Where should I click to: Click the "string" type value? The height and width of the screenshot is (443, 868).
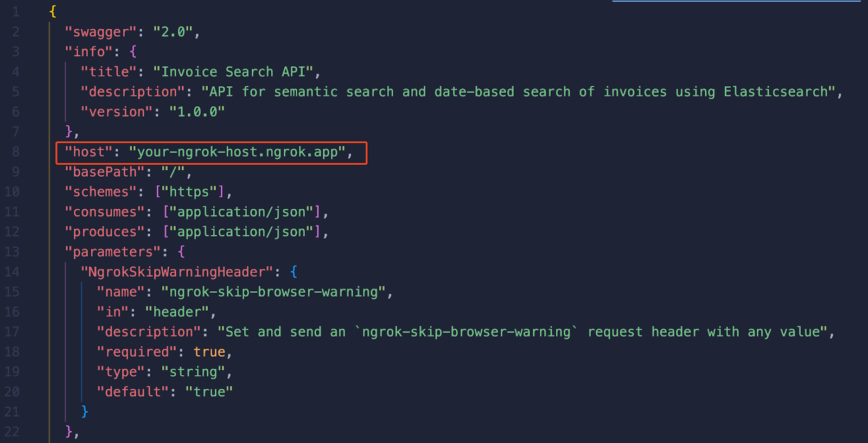[193, 372]
